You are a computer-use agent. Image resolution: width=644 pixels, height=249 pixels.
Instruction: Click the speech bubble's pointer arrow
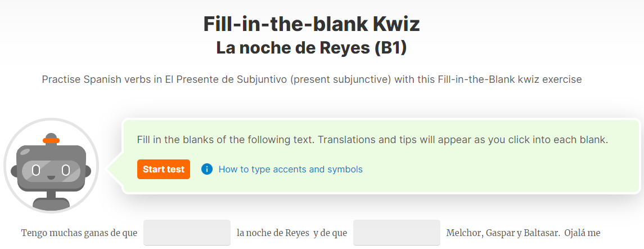(114, 168)
